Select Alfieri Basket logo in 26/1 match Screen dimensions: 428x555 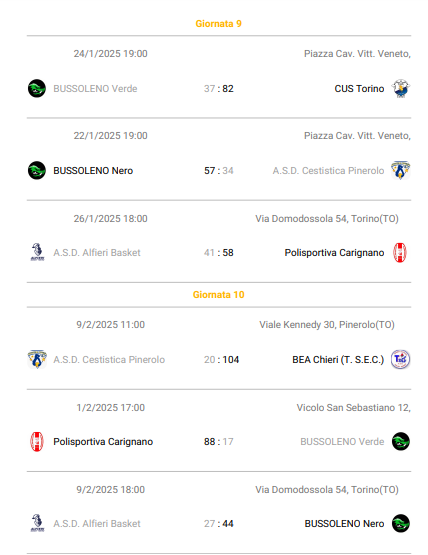coord(37,252)
